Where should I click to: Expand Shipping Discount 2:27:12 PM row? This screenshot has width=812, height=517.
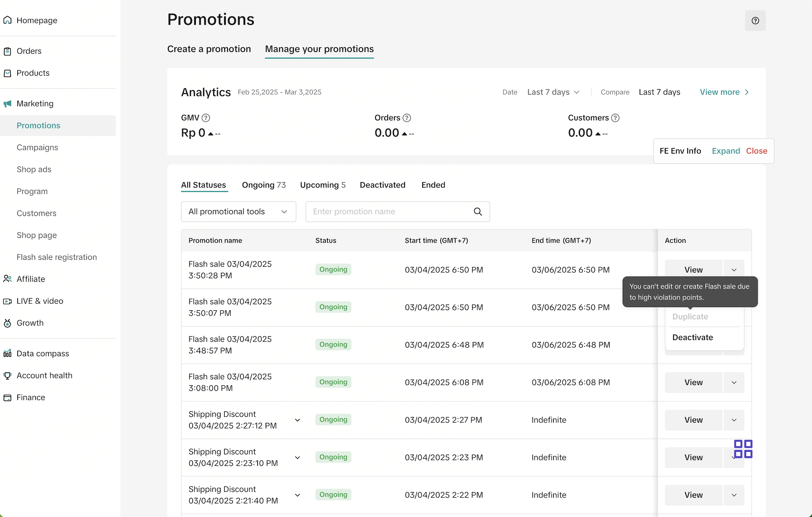pyautogui.click(x=298, y=420)
